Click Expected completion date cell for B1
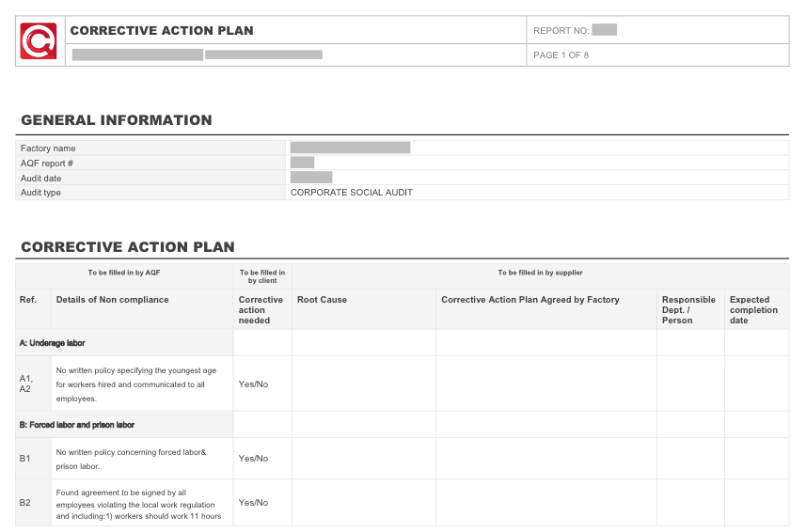The image size is (806, 532). tap(756, 459)
